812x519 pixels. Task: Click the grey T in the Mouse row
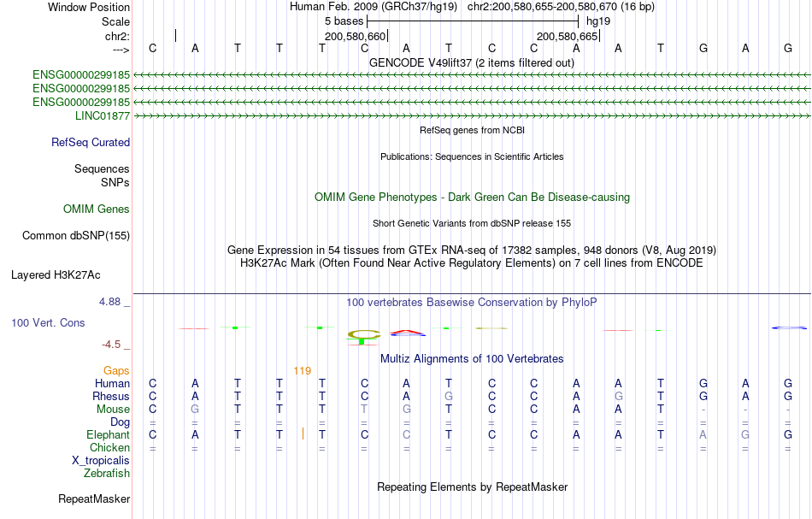(x=364, y=410)
